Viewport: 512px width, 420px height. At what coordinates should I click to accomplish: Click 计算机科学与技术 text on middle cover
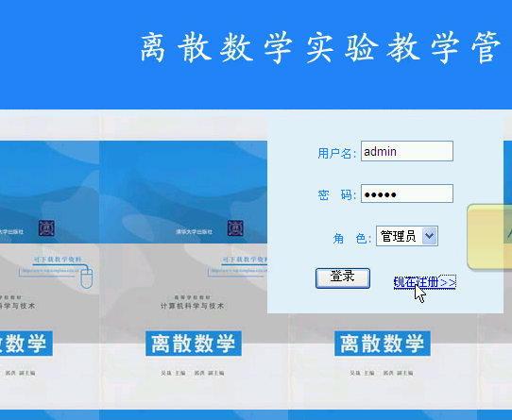coord(192,306)
